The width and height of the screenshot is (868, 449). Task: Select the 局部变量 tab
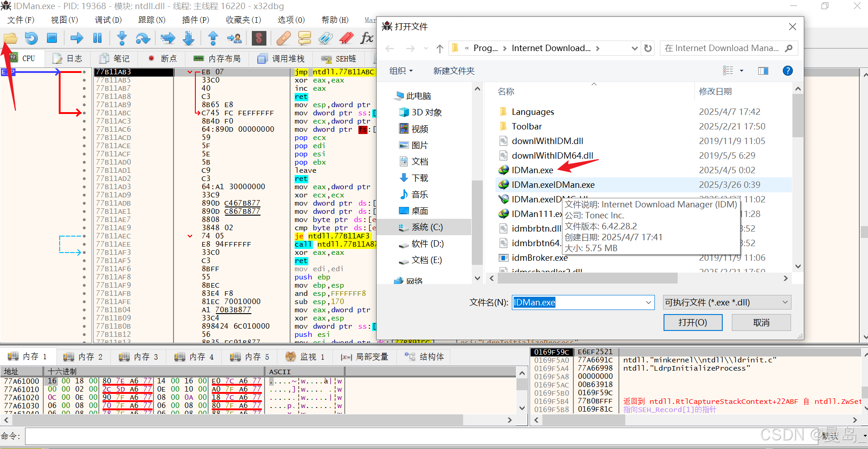point(365,356)
